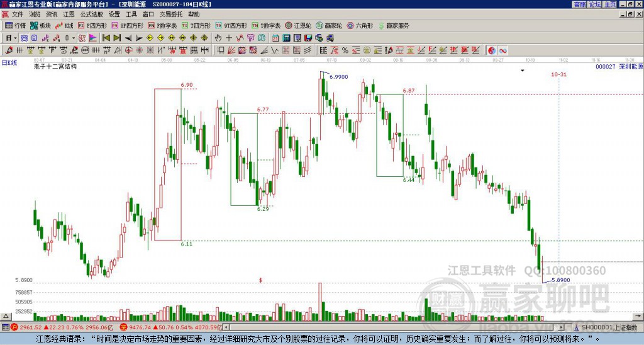
Task: Click the red pencil drawing tool icon
Action: 9,50
